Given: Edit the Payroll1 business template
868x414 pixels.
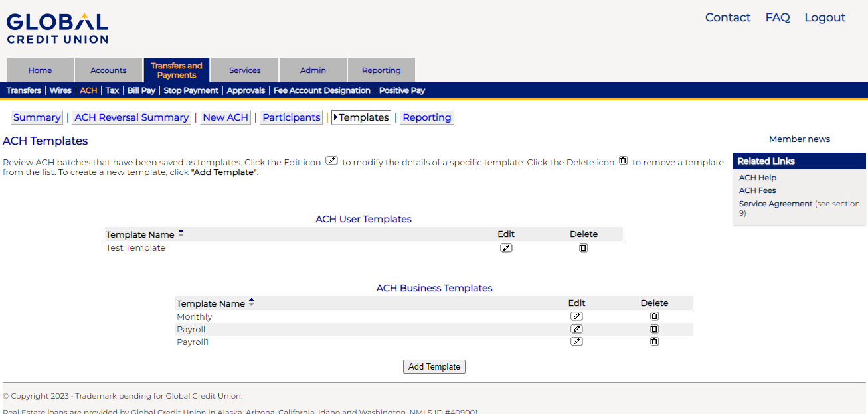Looking at the screenshot, I should [576, 342].
